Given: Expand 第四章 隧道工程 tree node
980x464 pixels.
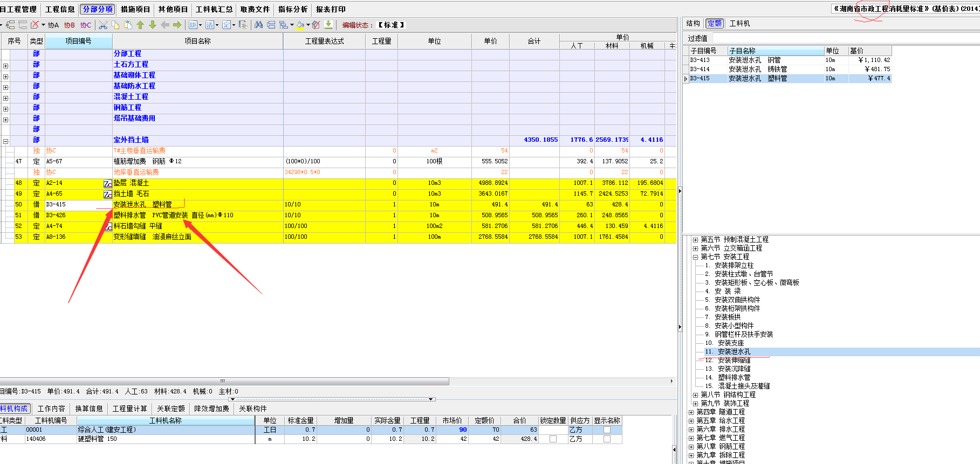Looking at the screenshot, I should click(691, 412).
